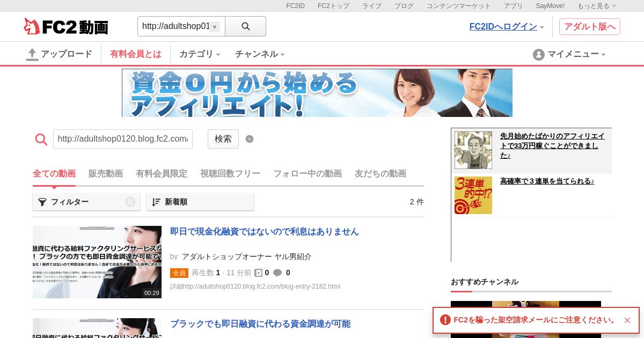Open the 有料会員とは link
The image size is (644, 338).
pos(136,54)
